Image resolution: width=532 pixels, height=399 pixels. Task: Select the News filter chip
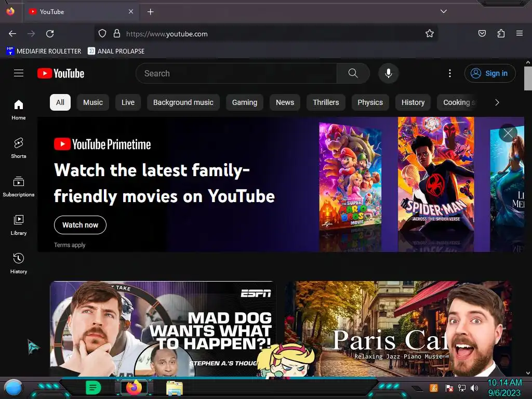coord(285,102)
